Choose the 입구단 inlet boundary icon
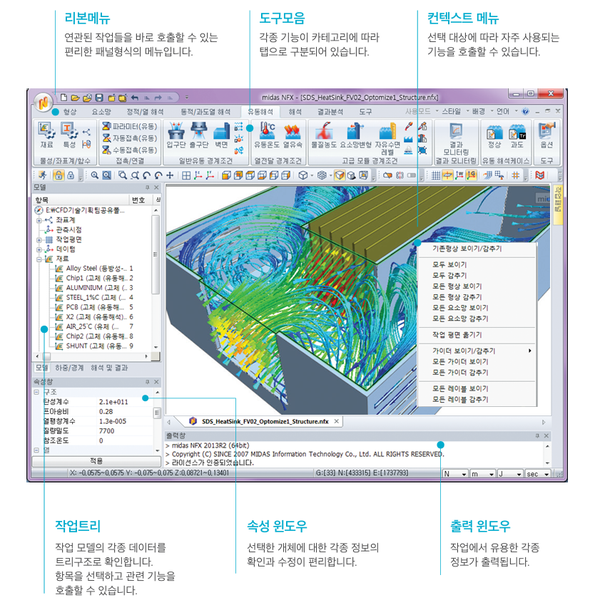The image size is (600, 605). (x=176, y=135)
